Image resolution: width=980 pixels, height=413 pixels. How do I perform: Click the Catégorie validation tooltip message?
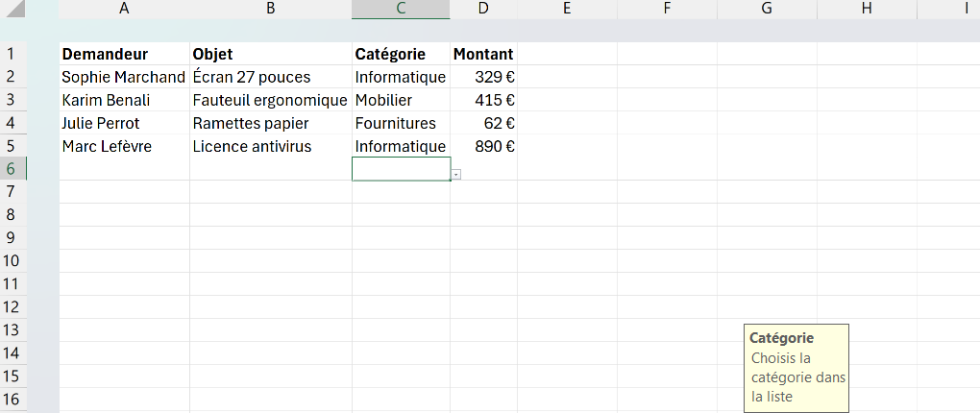coord(796,368)
